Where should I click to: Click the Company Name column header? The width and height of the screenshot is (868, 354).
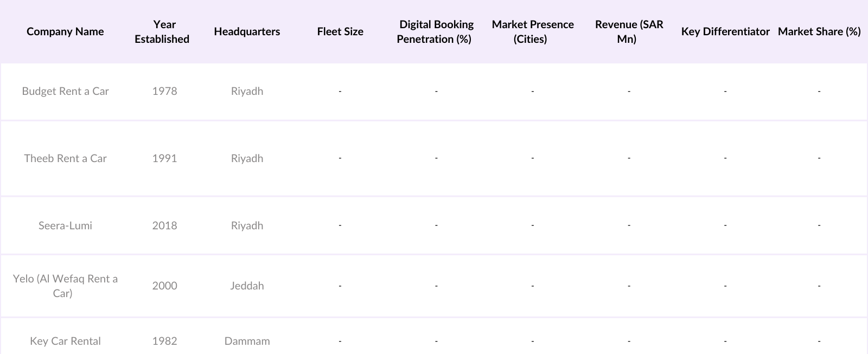(x=65, y=31)
